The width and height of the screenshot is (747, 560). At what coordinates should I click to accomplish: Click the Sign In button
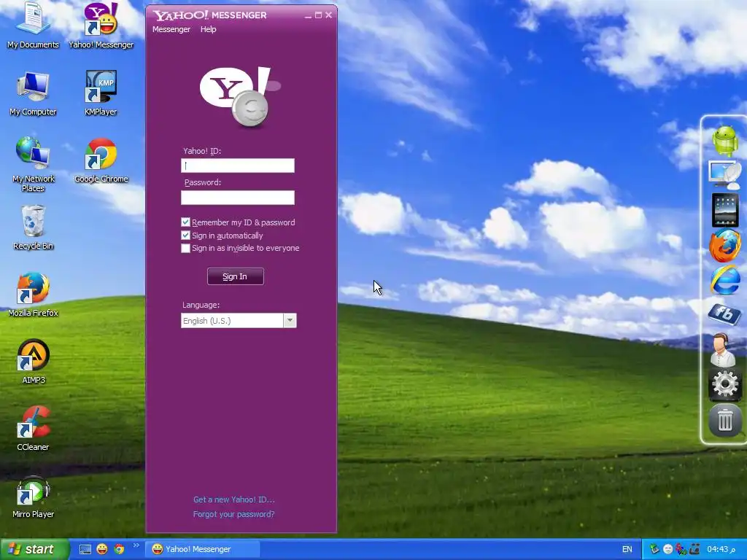coord(236,276)
